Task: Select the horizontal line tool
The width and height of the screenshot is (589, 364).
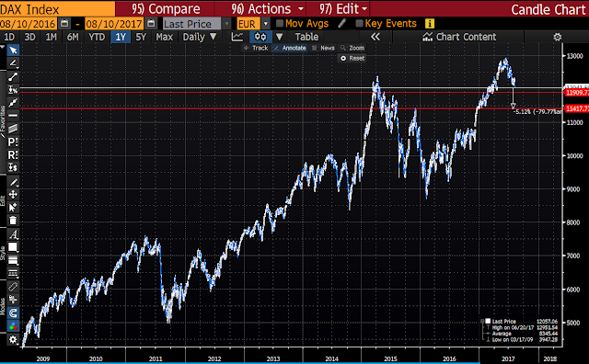Action: [13, 116]
